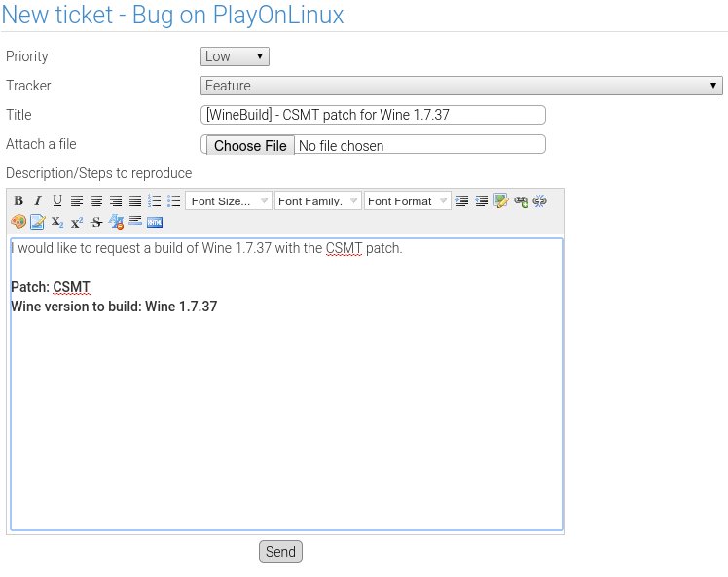The image size is (728, 577).
Task: Toggle underline formatting in editor toolbar
Action: 57,200
